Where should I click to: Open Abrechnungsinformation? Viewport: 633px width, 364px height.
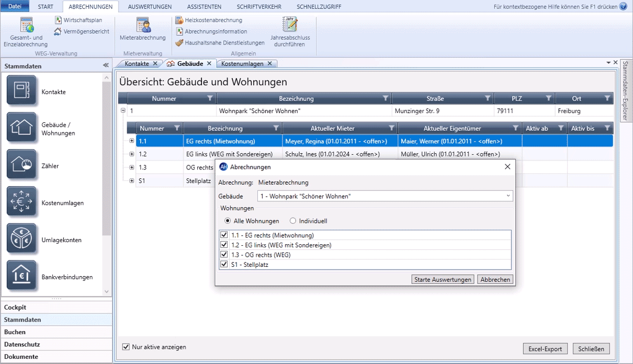point(211,31)
